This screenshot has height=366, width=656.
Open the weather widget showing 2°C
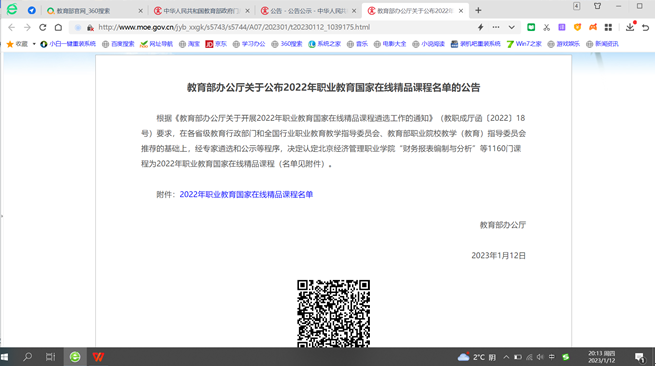pyautogui.click(x=477, y=357)
